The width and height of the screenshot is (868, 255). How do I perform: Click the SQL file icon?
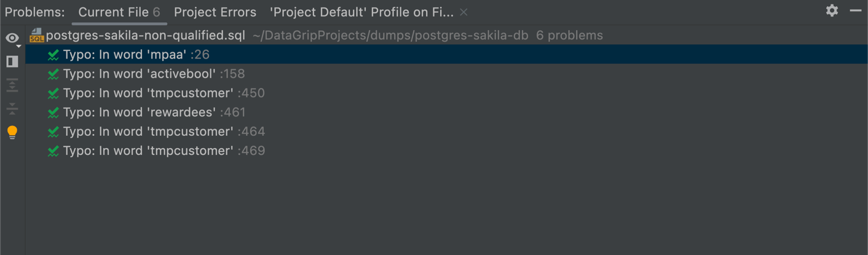[37, 36]
